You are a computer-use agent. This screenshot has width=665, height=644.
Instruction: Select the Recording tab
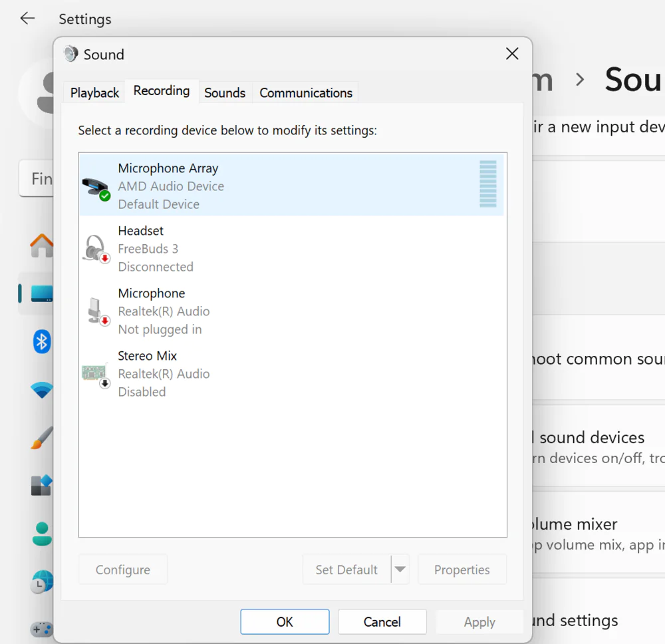click(162, 90)
